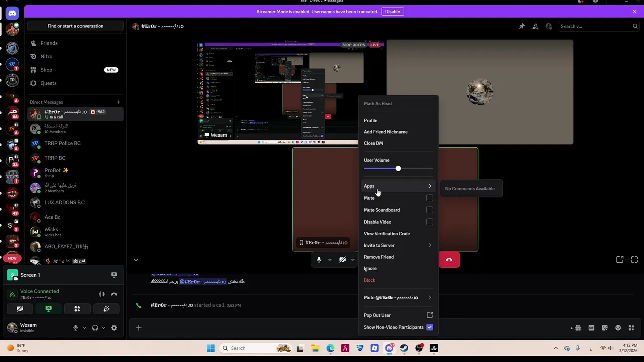The height and width of the screenshot is (362, 644).
Task: Open pinned messages icon
Action: tap(522, 26)
